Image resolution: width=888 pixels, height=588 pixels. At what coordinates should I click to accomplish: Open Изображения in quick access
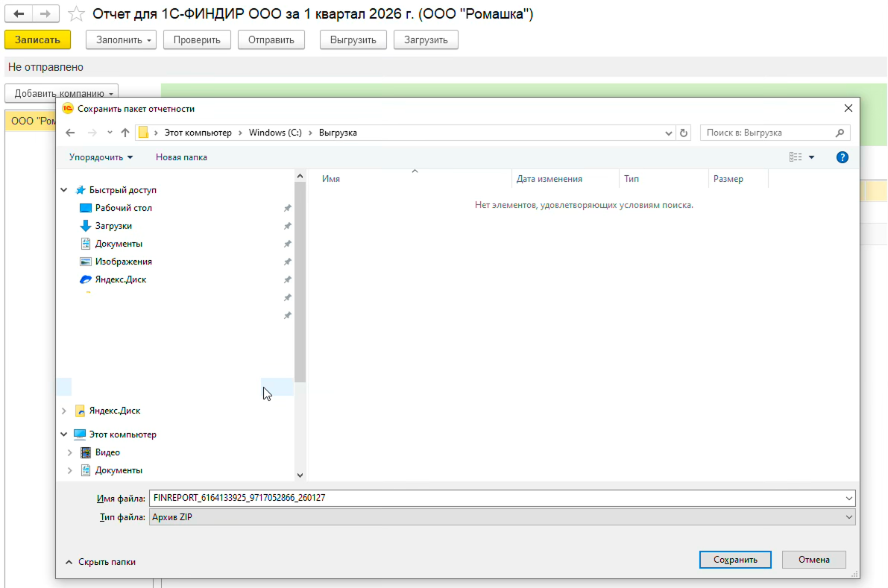[x=123, y=262]
